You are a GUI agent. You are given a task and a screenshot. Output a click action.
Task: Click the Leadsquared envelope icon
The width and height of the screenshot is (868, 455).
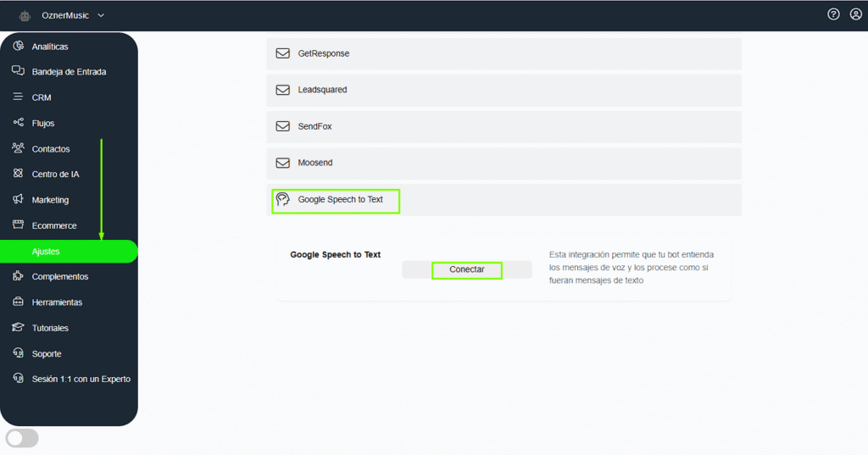(283, 90)
